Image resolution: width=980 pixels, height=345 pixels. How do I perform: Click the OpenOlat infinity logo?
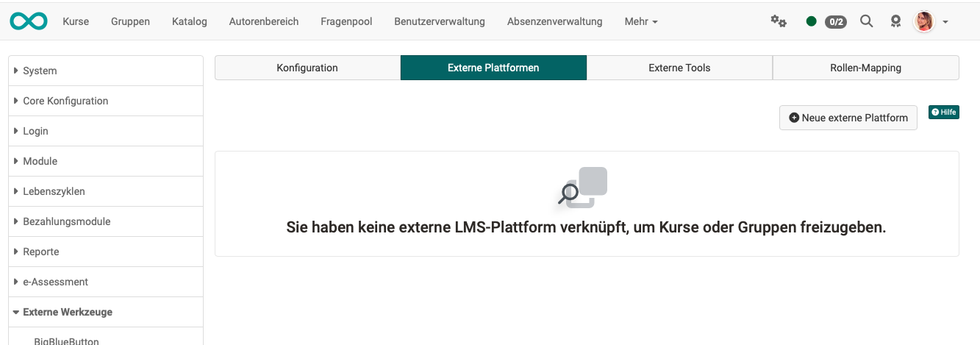[29, 21]
